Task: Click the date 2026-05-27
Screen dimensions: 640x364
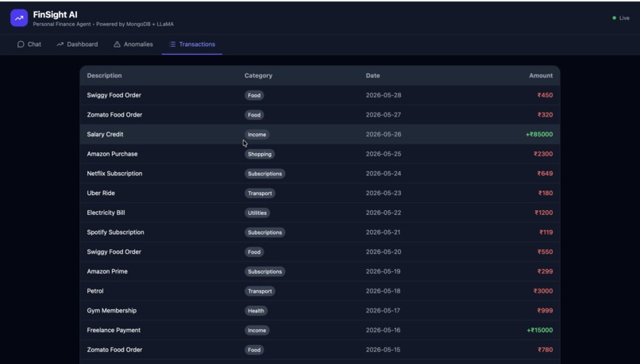Action: [384, 114]
